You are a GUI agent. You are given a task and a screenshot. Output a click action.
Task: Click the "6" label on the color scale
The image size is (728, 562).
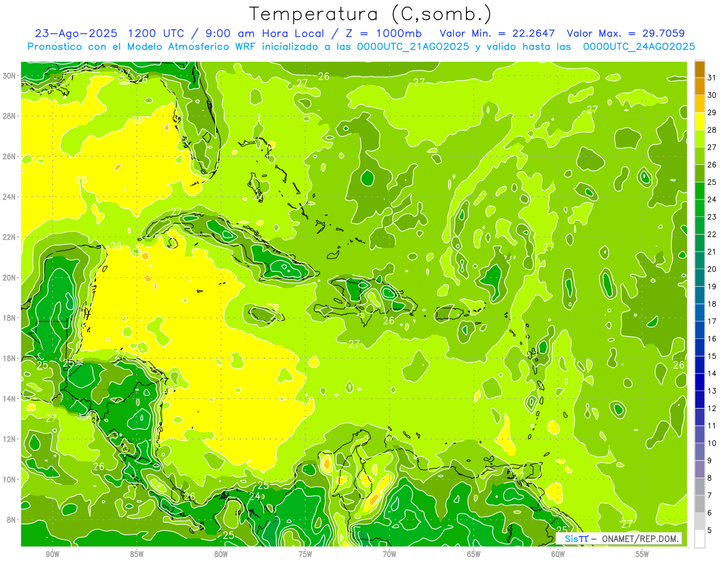point(710,513)
